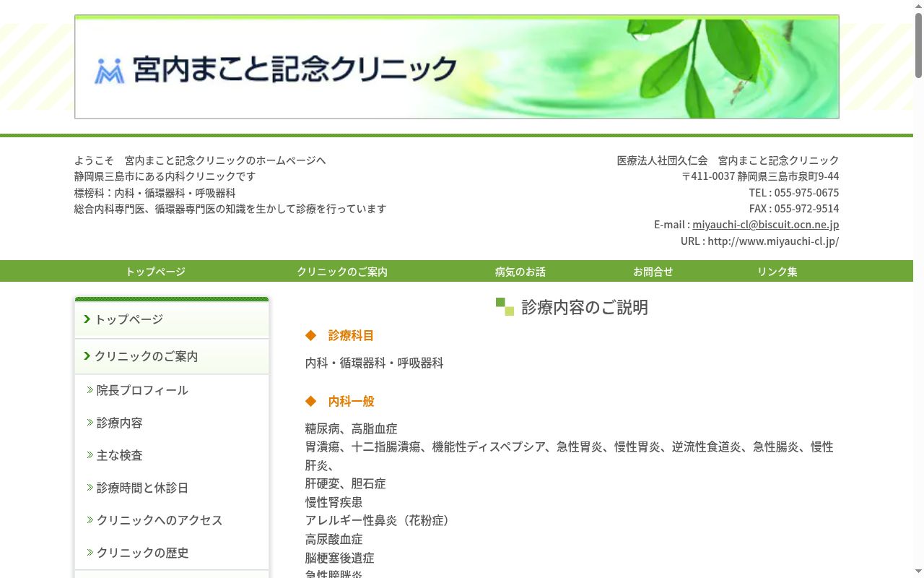Click the green squares icon beside 診療内容のご説明
Viewport: 924px width, 578px height.
505,306
